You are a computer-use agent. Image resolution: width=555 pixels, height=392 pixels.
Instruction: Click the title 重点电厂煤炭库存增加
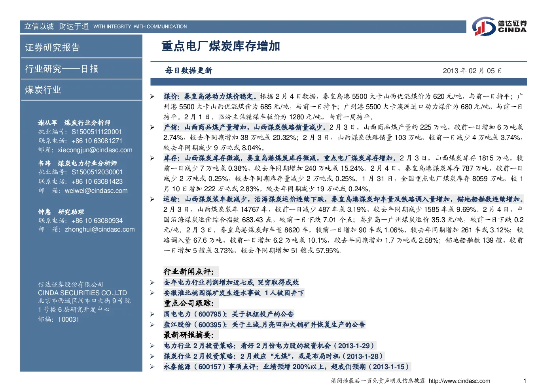[221, 46]
